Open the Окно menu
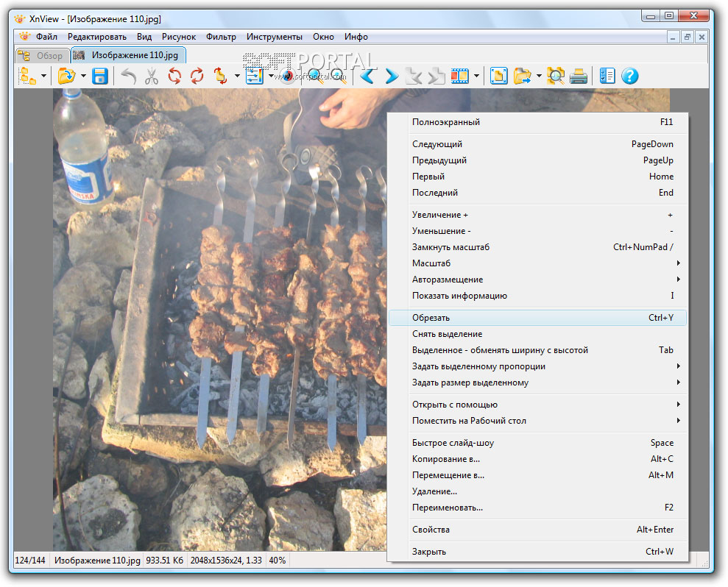 pyautogui.click(x=324, y=37)
